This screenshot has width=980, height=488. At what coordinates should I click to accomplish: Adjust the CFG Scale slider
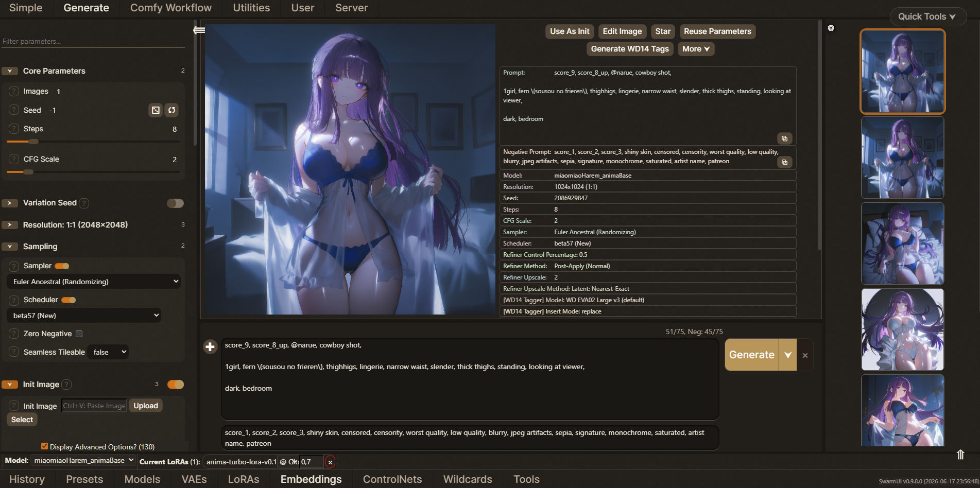(x=93, y=172)
